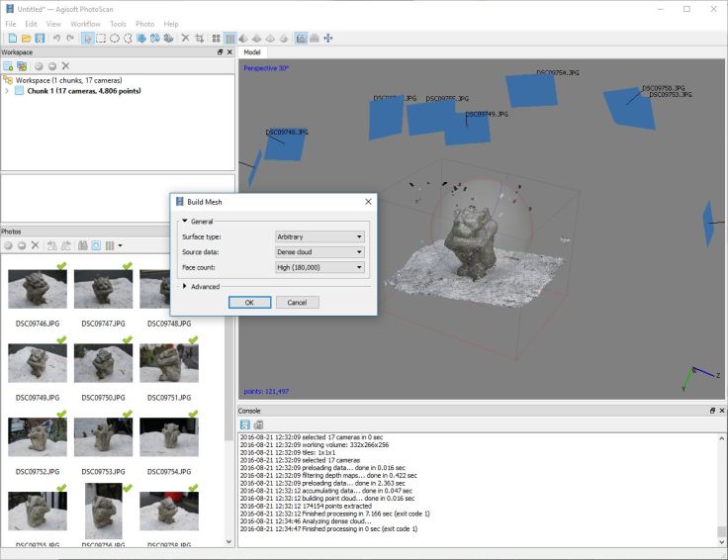Toggle the details view icon in Photos pane
The width and height of the screenshot is (728, 560).
[x=110, y=244]
